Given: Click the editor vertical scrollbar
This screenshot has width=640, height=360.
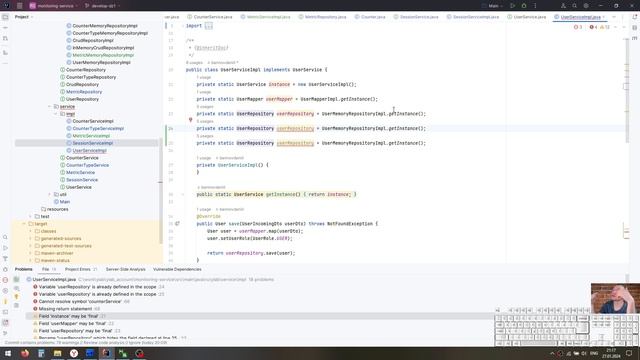Looking at the screenshot, I should pos(627,90).
